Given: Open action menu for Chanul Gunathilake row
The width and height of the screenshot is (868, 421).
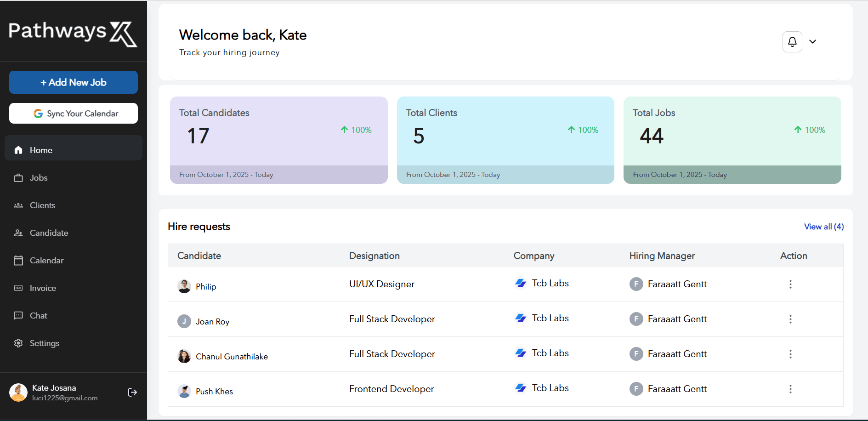Looking at the screenshot, I should pos(790,354).
